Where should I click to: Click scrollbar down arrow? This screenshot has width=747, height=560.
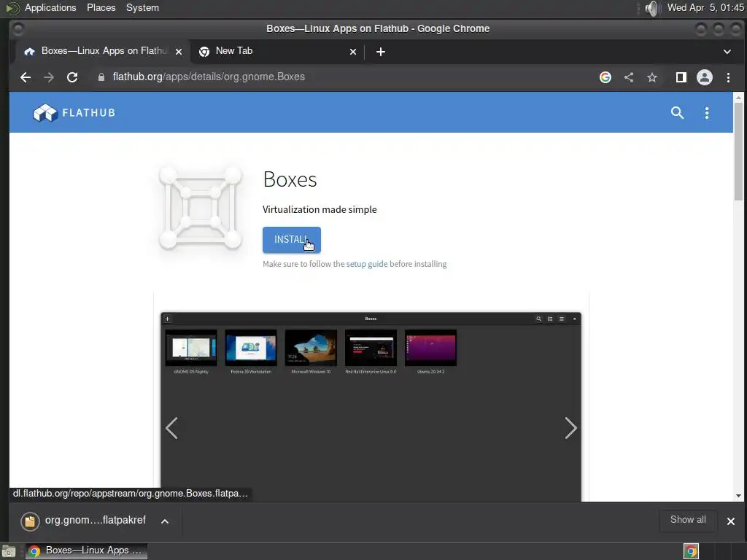click(738, 496)
